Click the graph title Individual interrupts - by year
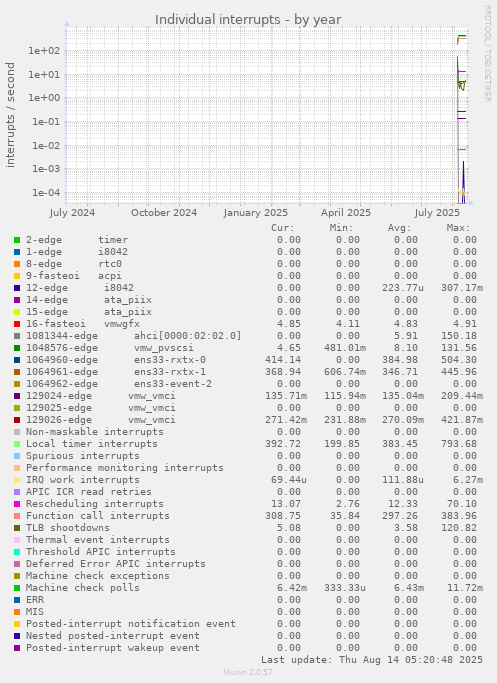 [248, 20]
